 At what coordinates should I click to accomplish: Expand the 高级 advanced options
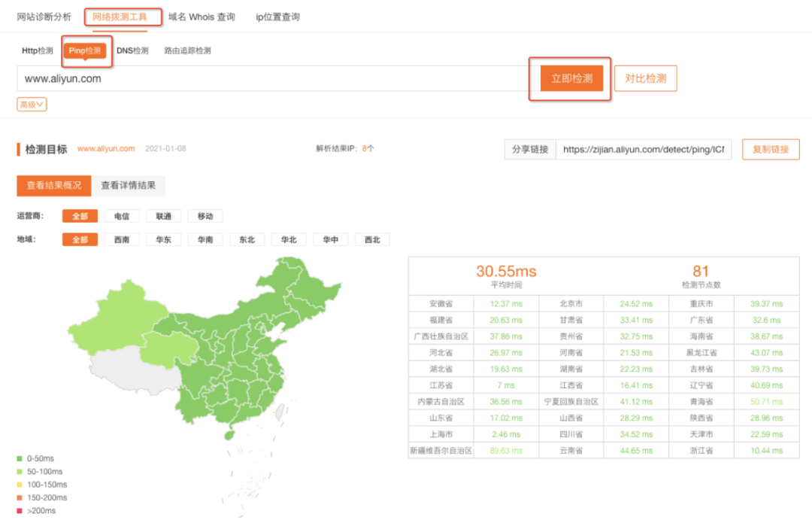tap(30, 104)
